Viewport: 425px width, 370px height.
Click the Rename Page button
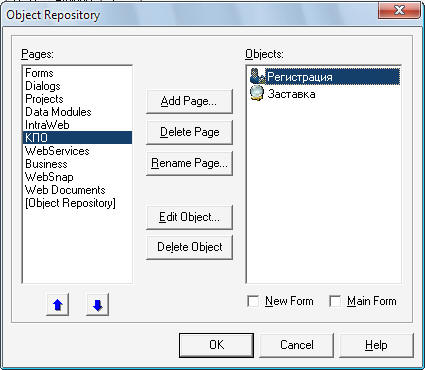pos(189,163)
